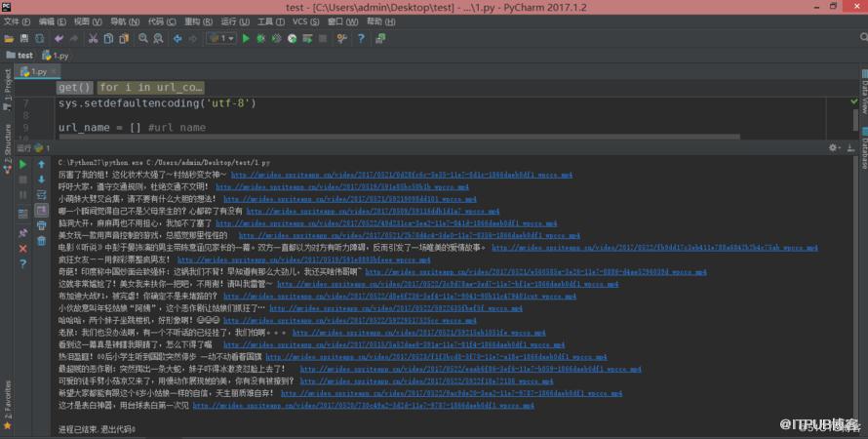
Task: Click the Redo toolbar arrow
Action: point(73,38)
